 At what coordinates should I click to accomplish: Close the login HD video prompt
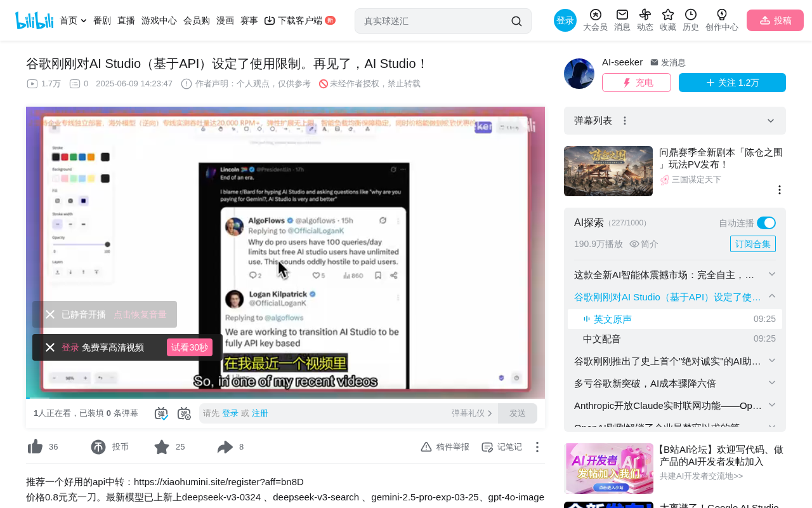point(50,347)
